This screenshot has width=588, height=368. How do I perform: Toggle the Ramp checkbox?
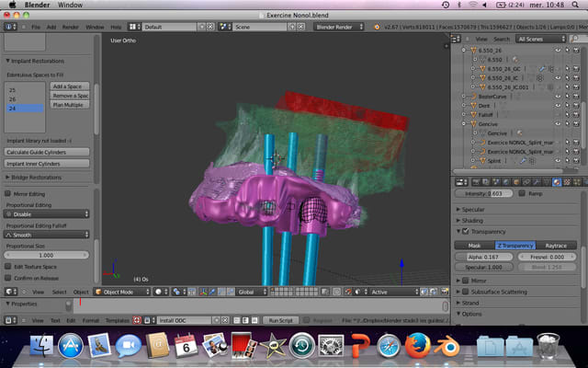pyautogui.click(x=523, y=194)
